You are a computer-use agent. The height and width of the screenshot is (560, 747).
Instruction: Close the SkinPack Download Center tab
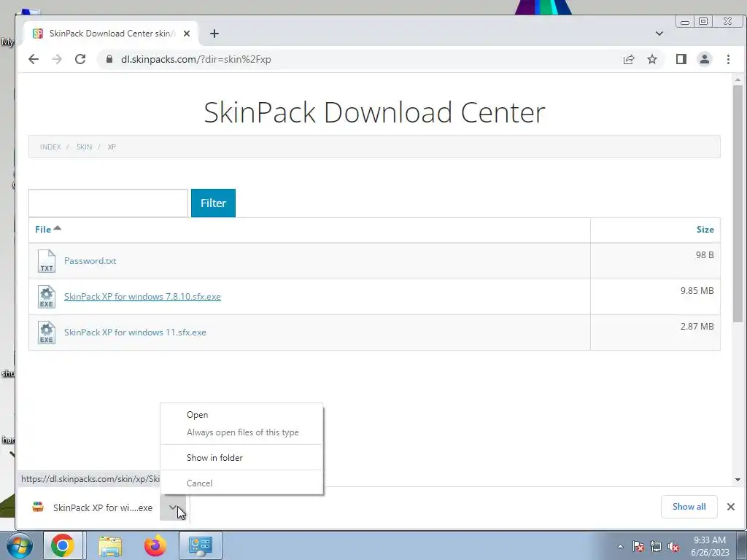tap(187, 34)
